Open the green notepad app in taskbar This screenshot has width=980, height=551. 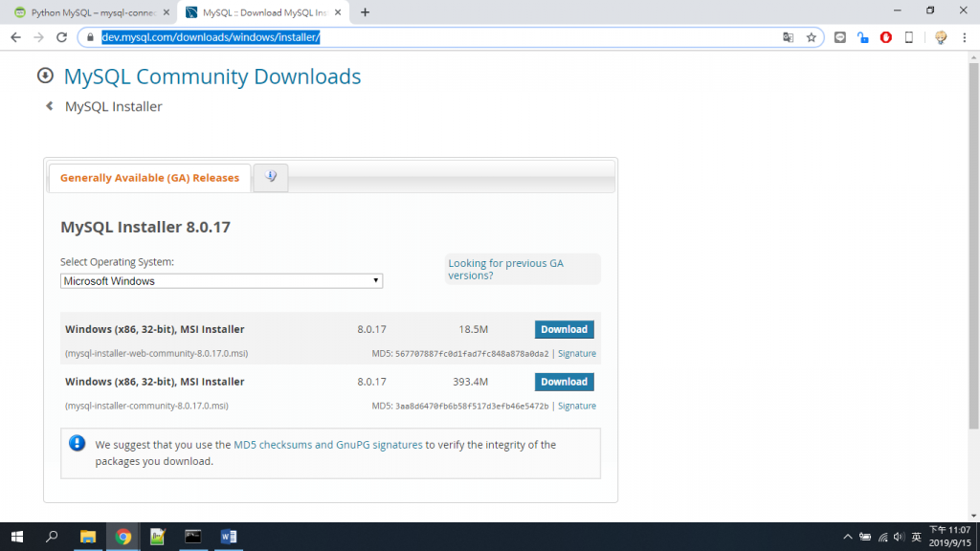158,537
